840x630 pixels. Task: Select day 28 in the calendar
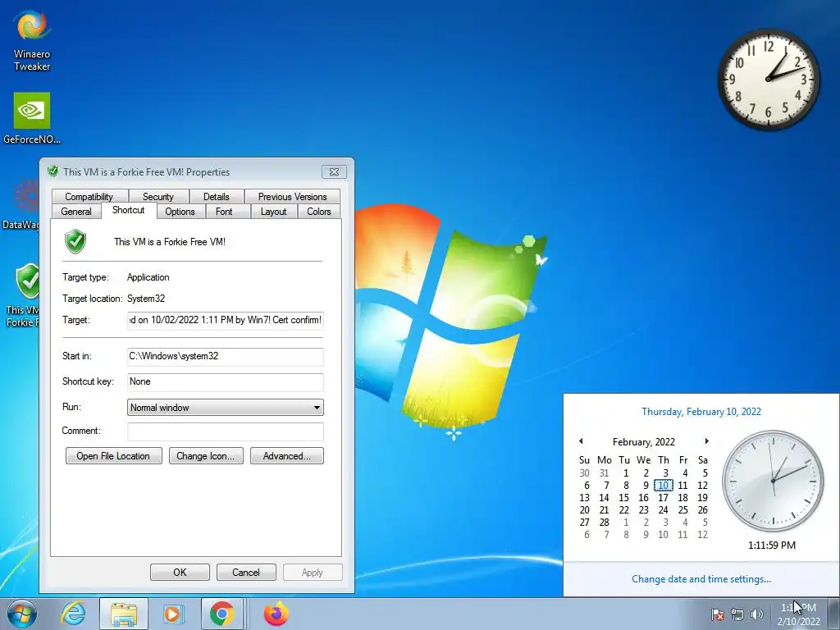604,523
